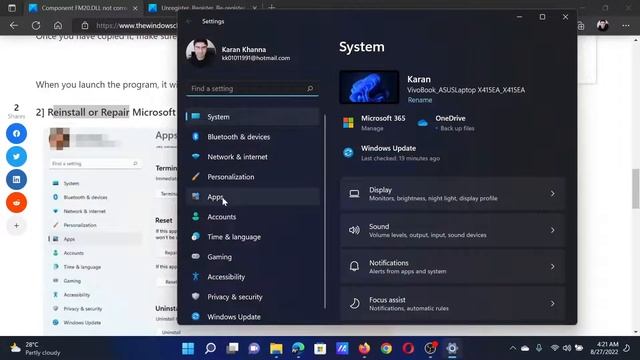Click the OneDrive cloud icon
The height and width of the screenshot is (360, 640).
[423, 122]
